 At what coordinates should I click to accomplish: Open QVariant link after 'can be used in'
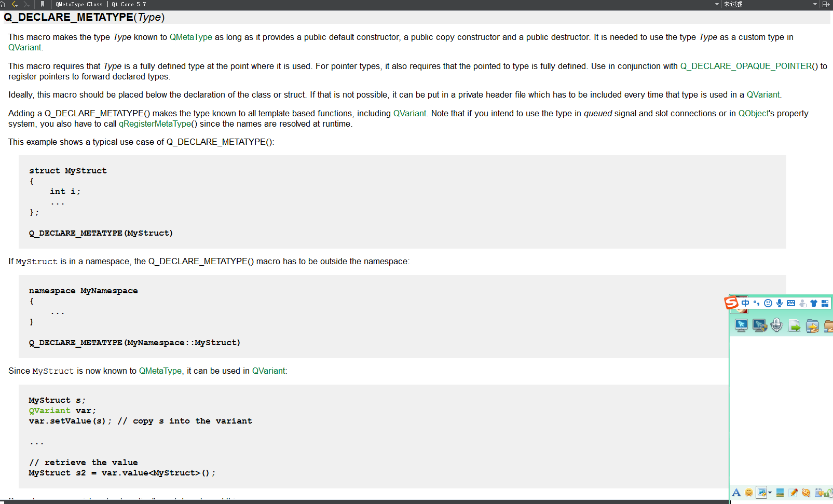click(268, 371)
